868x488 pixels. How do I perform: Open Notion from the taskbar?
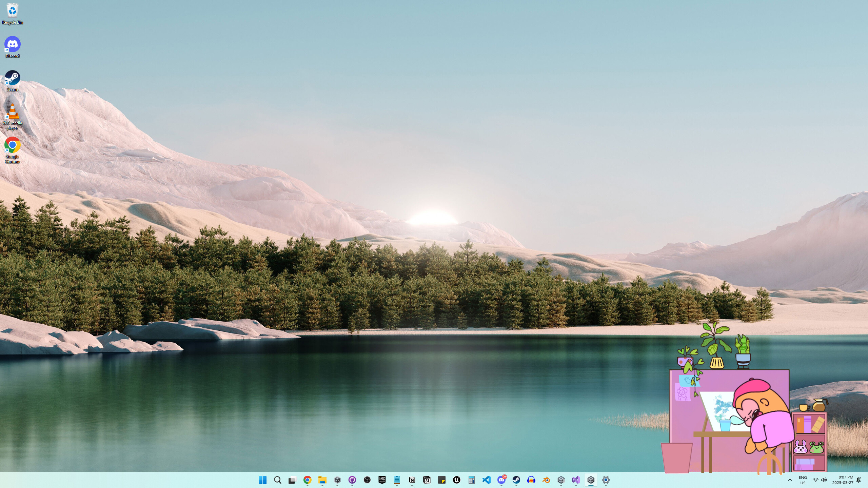coord(412,480)
